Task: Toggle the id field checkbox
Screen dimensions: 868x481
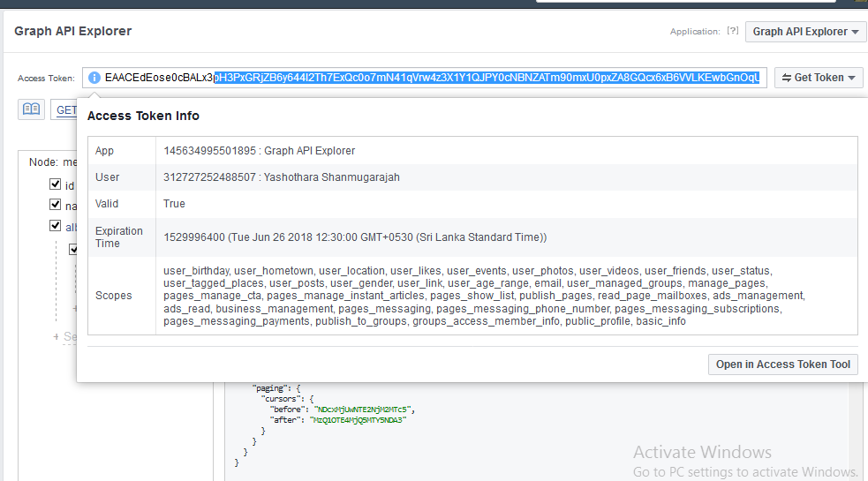Action: point(56,184)
